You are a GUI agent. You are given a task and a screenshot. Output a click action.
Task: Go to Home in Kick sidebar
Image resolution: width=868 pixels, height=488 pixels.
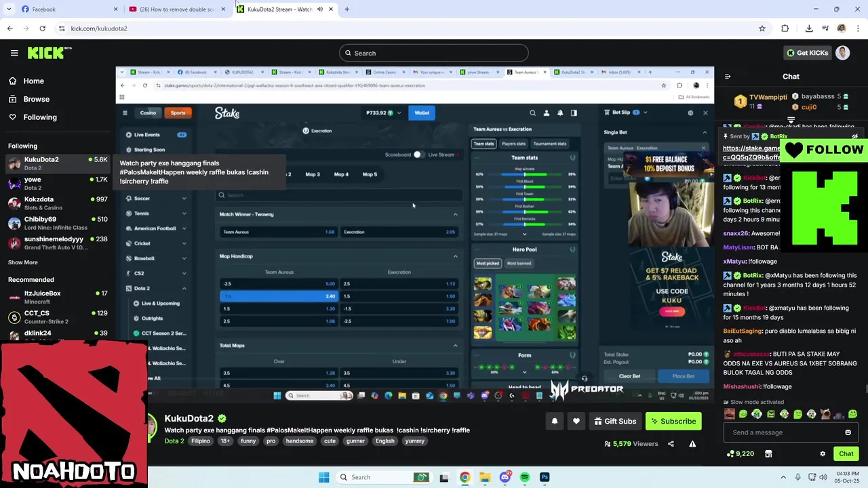click(x=33, y=81)
